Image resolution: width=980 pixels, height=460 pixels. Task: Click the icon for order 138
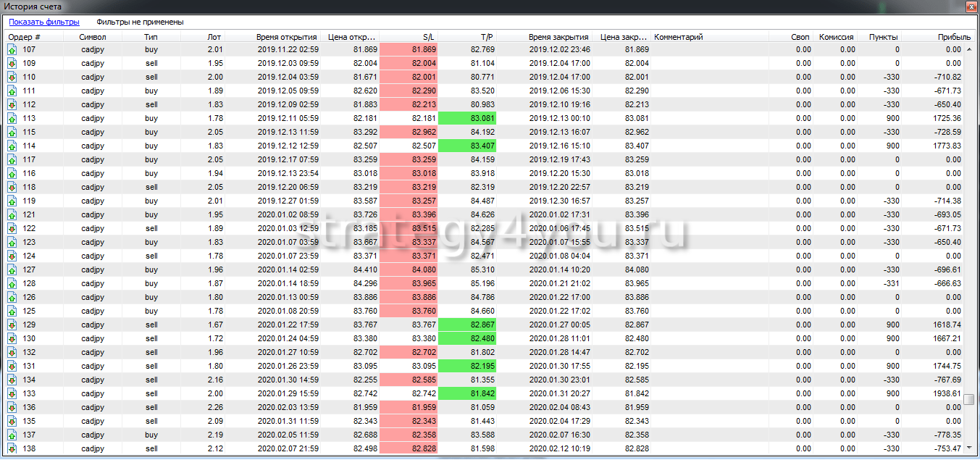12,448
